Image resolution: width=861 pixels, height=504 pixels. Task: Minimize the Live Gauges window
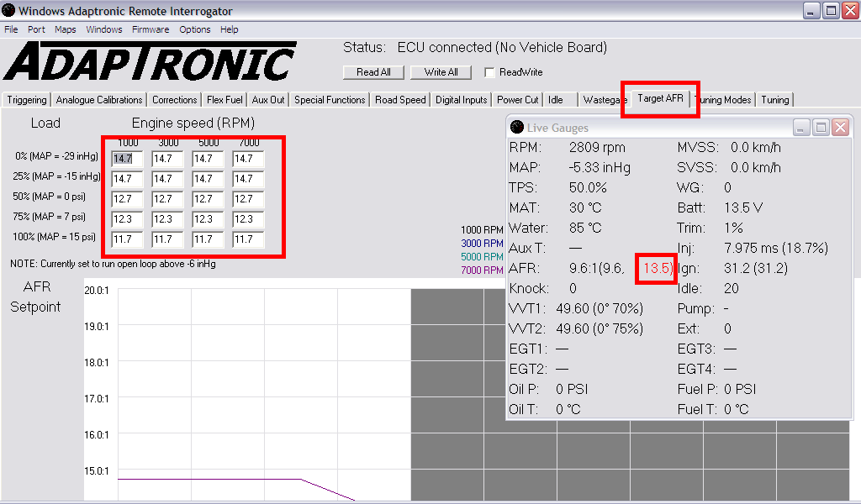(802, 128)
